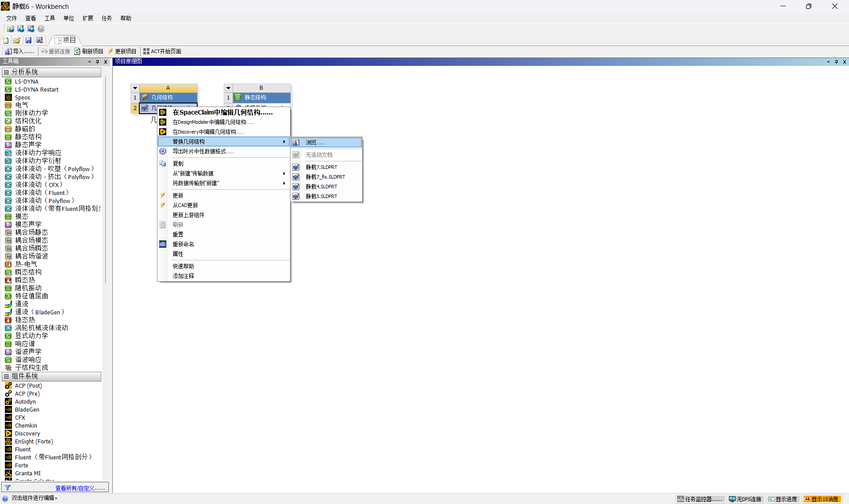Select the 稳态热 system icon
Screen dimensions: 849x504
(8, 320)
